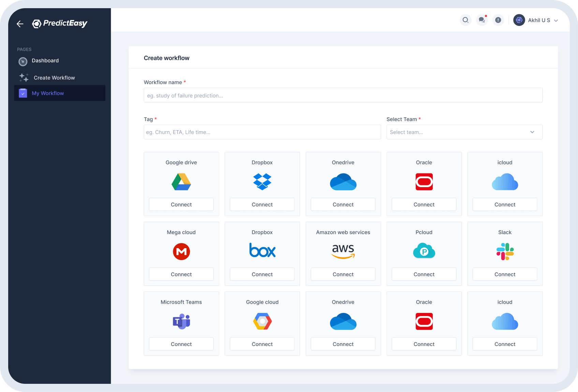Open the chat messages icon
The image size is (578, 392).
click(482, 20)
